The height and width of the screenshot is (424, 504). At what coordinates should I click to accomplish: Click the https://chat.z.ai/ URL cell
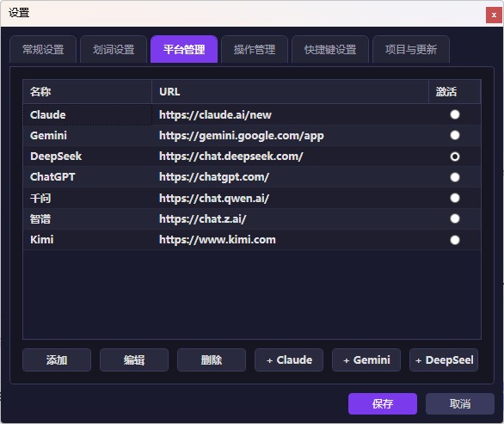tap(290, 219)
